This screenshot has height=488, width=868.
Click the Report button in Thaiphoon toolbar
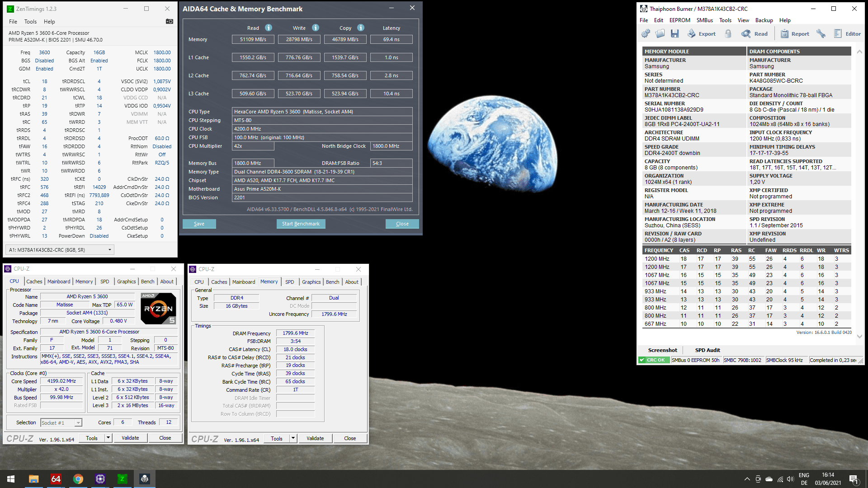795,33
